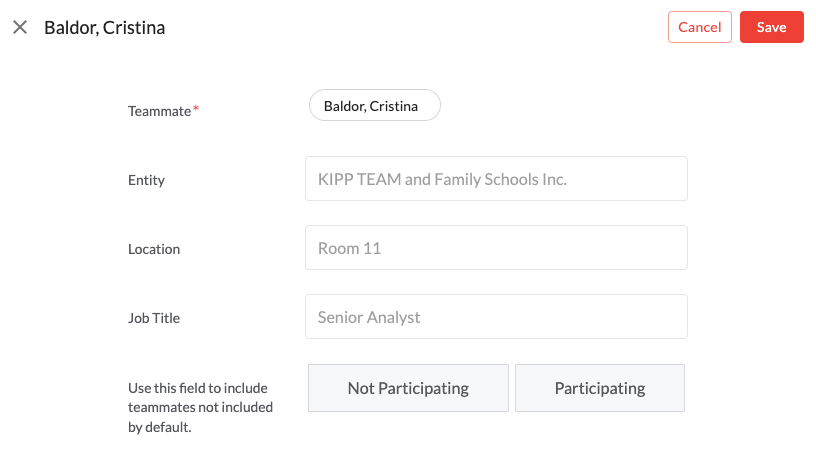Click the red required asterisk
Image resolution: width=816 pixels, height=470 pixels.
pyautogui.click(x=196, y=110)
